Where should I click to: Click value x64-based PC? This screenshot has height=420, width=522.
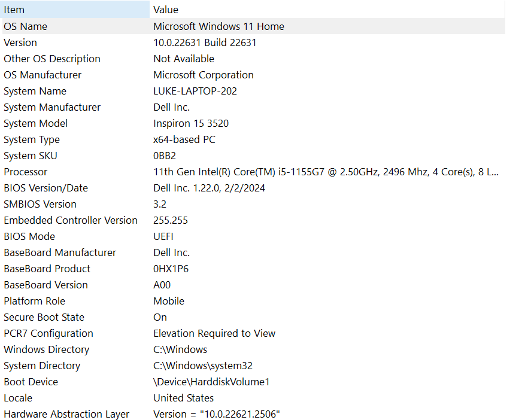coord(184,139)
